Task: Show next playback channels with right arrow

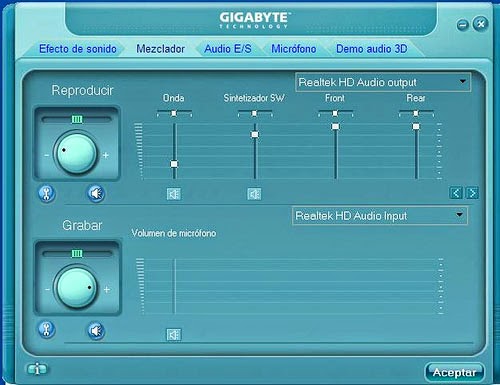Action: (472, 193)
